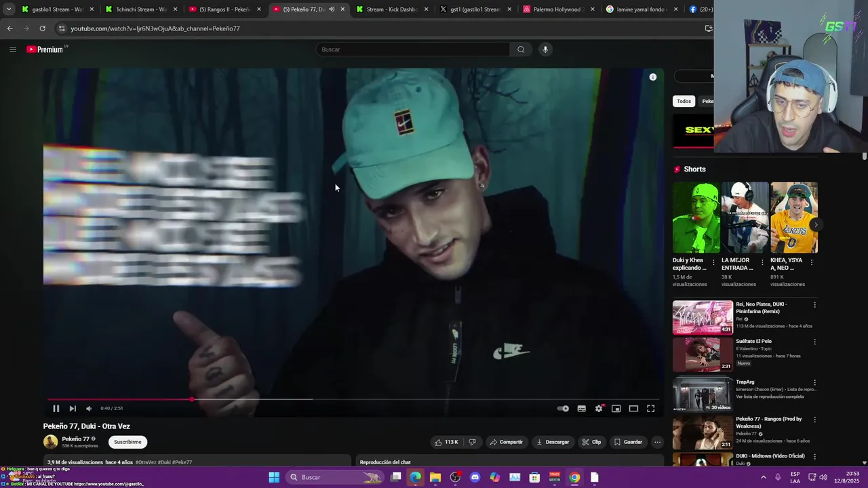Image resolution: width=868 pixels, height=488 pixels.
Task: Open options for Pininfarina Remix video
Action: [814, 305]
